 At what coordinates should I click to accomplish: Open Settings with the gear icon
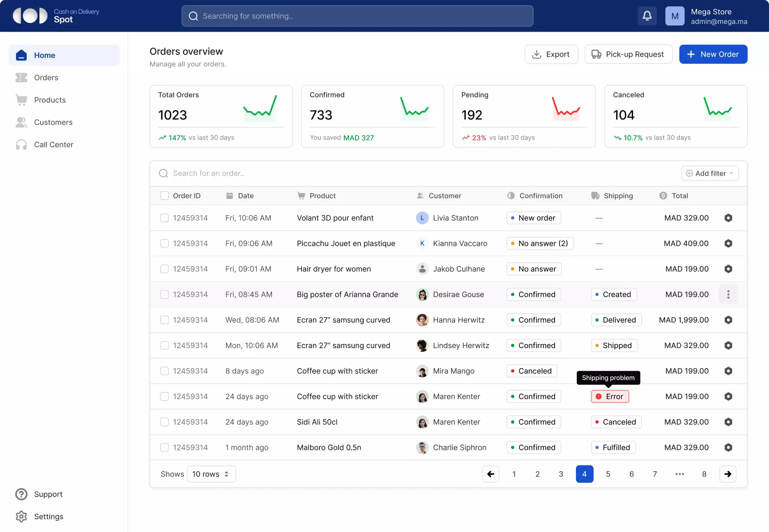21,516
